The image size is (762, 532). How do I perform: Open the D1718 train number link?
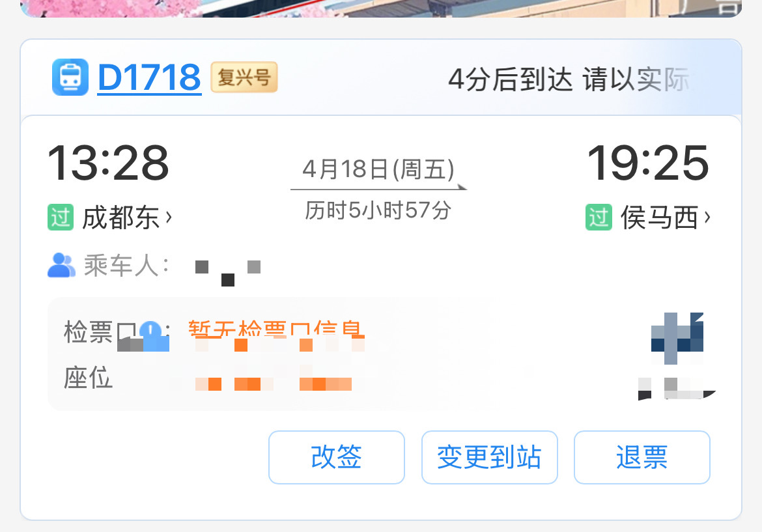coord(149,77)
